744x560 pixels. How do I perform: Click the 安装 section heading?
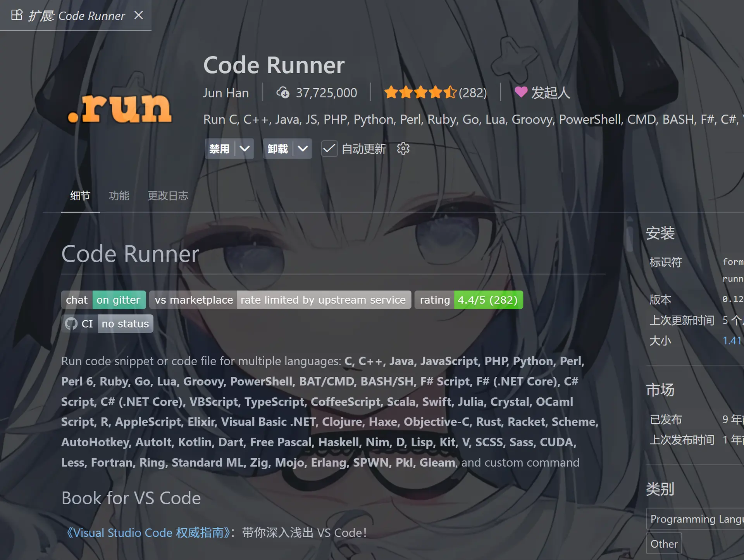pos(660,233)
